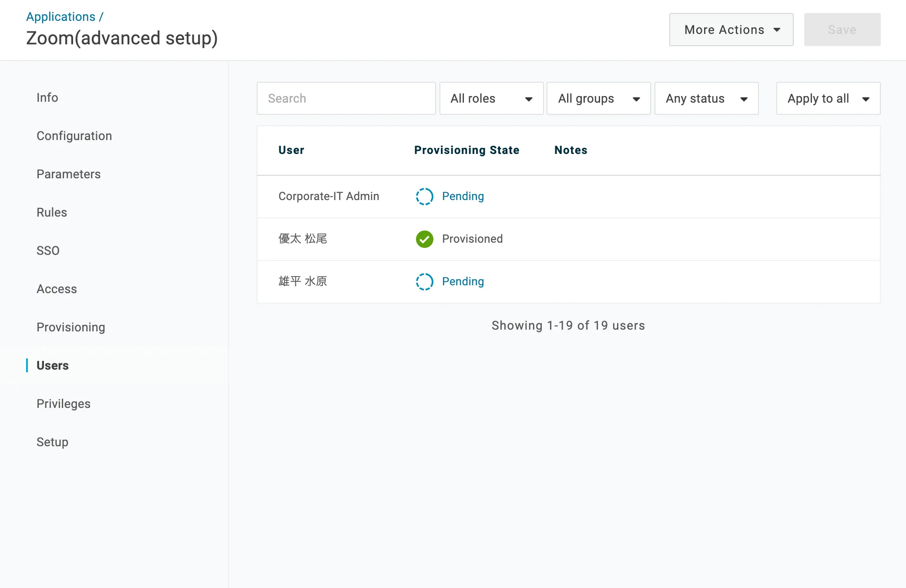906x588 pixels.
Task: Expand the Apply to all menu
Action: pyautogui.click(x=828, y=98)
